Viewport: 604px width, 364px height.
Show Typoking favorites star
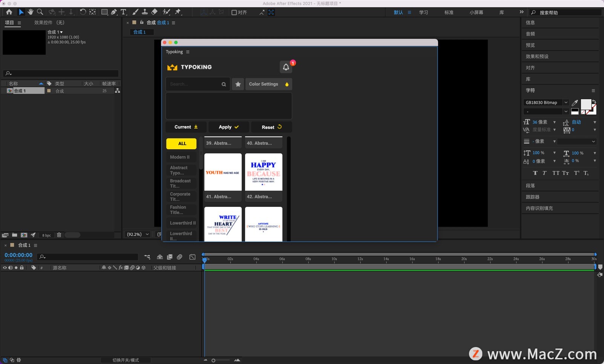tap(238, 84)
